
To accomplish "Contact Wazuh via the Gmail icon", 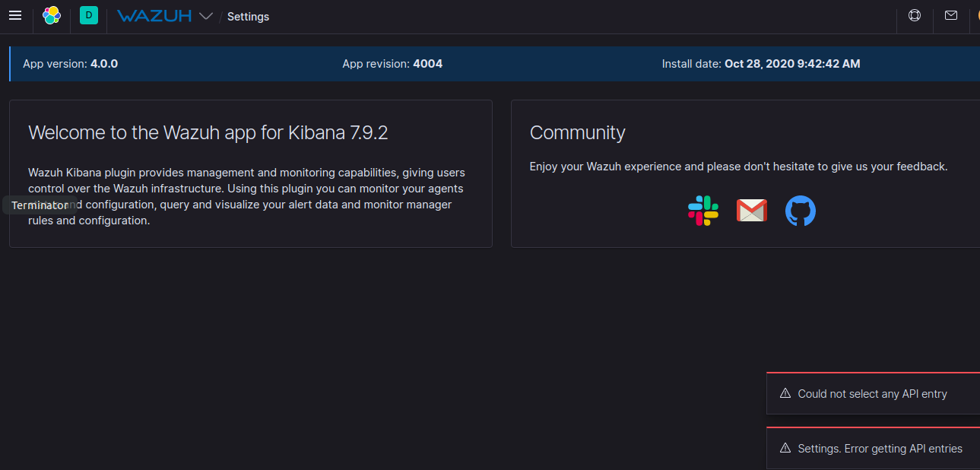I will 751,211.
